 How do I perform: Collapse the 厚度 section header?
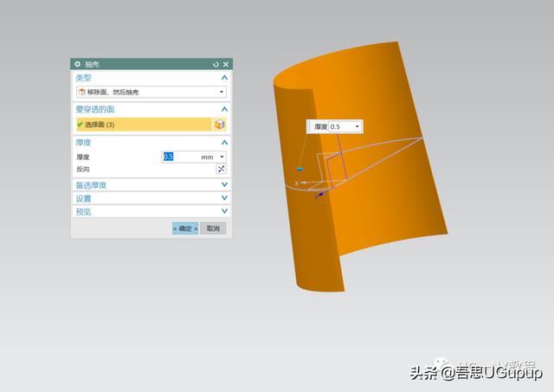[x=224, y=142]
